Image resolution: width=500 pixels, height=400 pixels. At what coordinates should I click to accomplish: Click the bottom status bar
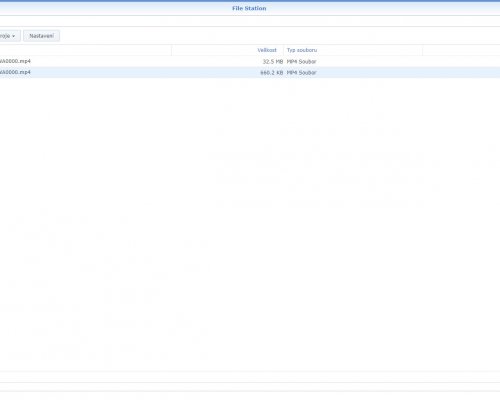(250, 377)
